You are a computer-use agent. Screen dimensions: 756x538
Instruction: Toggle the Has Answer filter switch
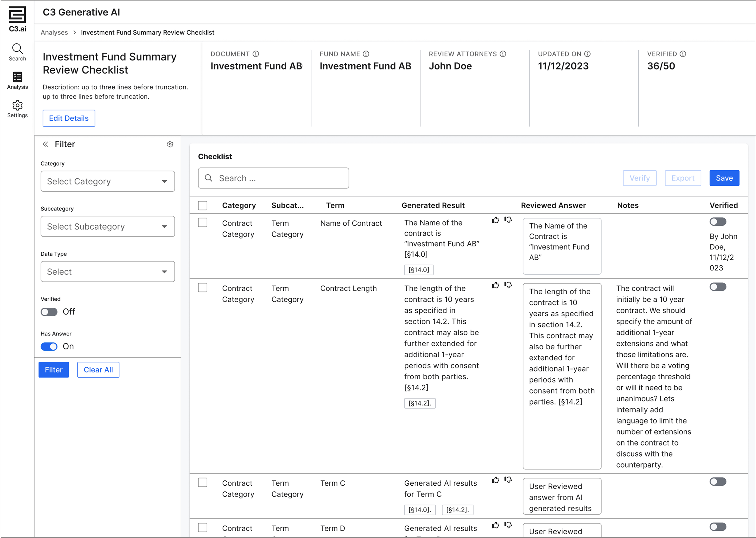(x=49, y=346)
